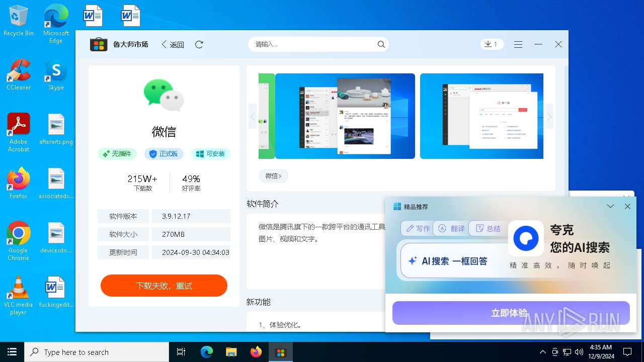Open File Explorer from the taskbar
644x362 pixels.
point(231,352)
